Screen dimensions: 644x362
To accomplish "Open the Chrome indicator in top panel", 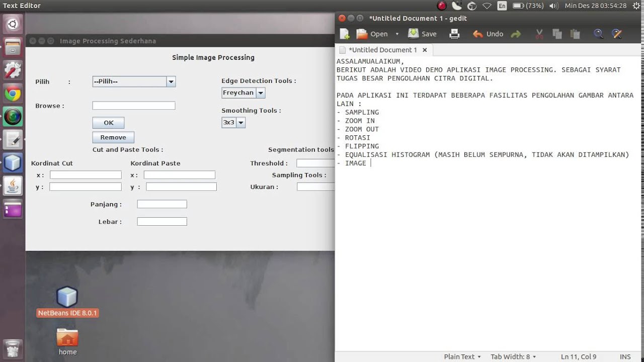I will (x=471, y=6).
